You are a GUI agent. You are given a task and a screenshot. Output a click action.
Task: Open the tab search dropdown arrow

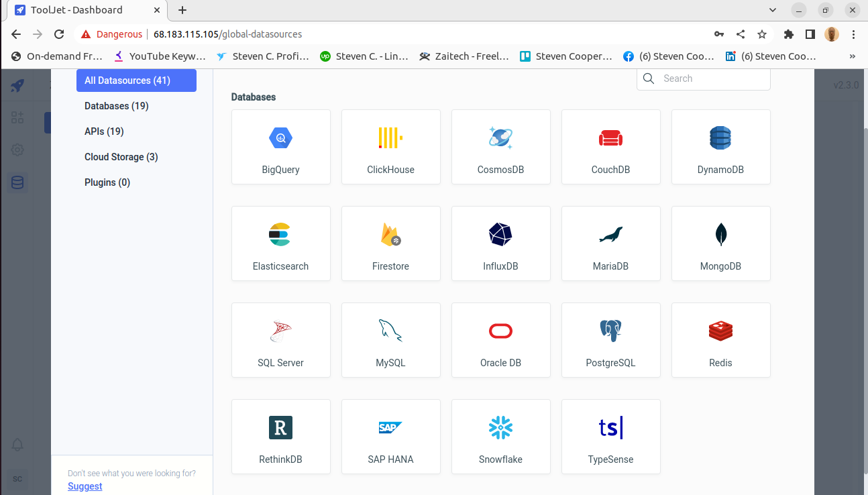(x=773, y=10)
